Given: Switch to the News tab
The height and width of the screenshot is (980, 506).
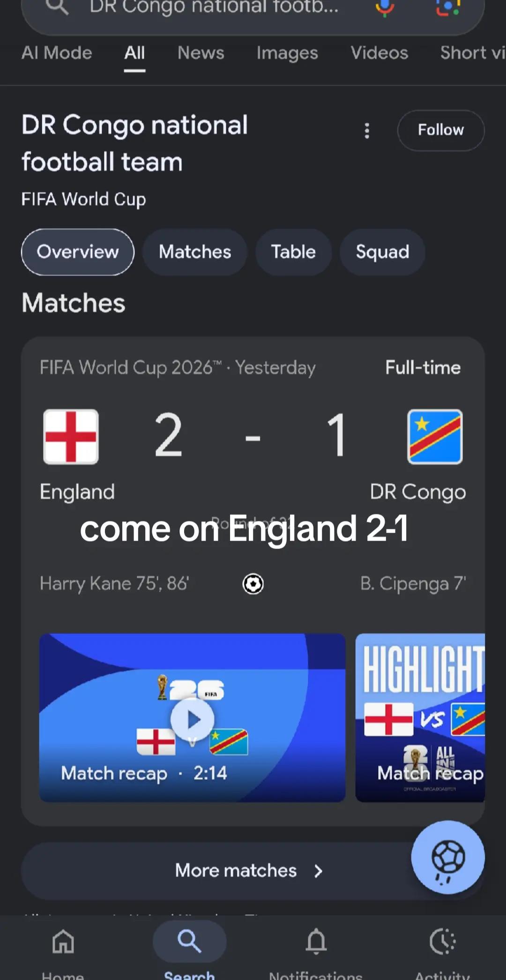Looking at the screenshot, I should coord(201,53).
